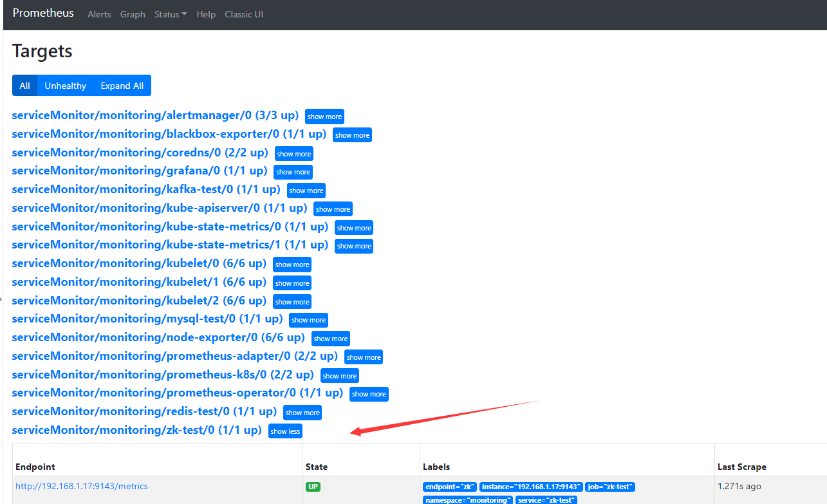Show more for kafka-test/0 targets

point(306,191)
